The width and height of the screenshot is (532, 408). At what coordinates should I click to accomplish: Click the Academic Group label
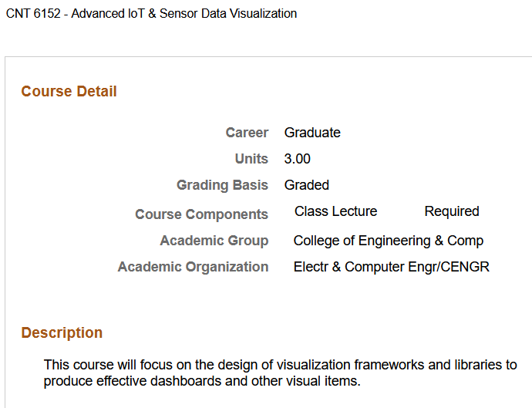point(214,241)
